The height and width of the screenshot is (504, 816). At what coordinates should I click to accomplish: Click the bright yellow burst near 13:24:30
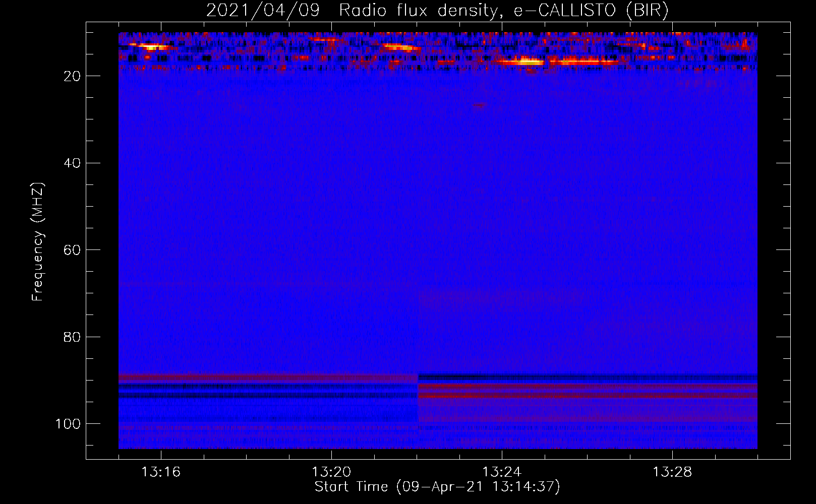pos(524,62)
